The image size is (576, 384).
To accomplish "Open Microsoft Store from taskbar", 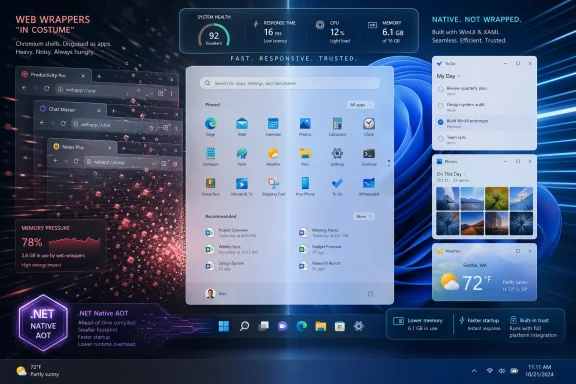I will click(339, 326).
